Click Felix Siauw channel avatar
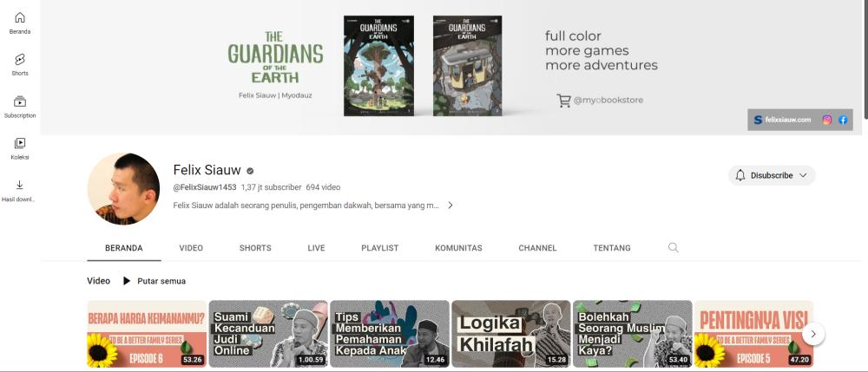 coord(123,189)
